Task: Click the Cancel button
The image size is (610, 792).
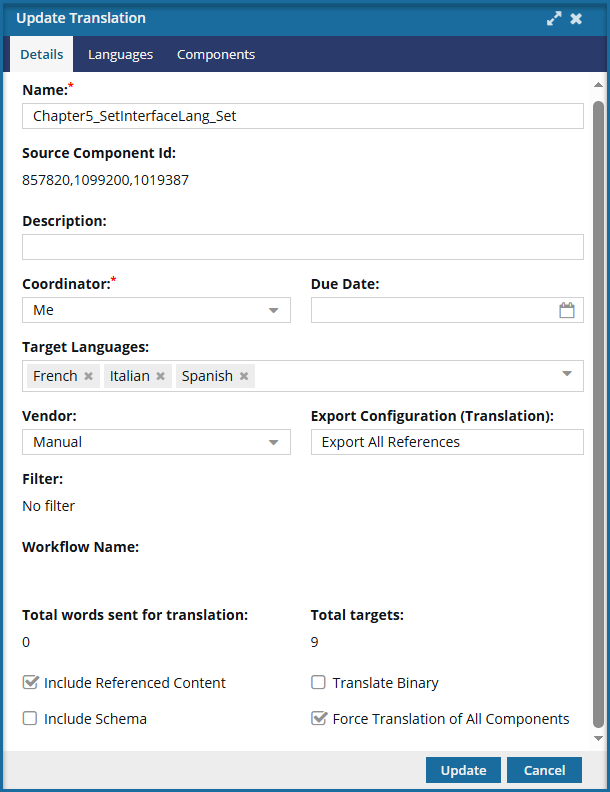Action: [x=544, y=770]
